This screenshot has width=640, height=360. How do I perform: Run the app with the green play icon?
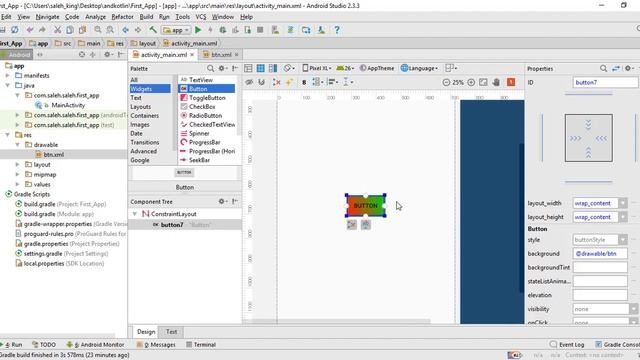[x=198, y=30]
